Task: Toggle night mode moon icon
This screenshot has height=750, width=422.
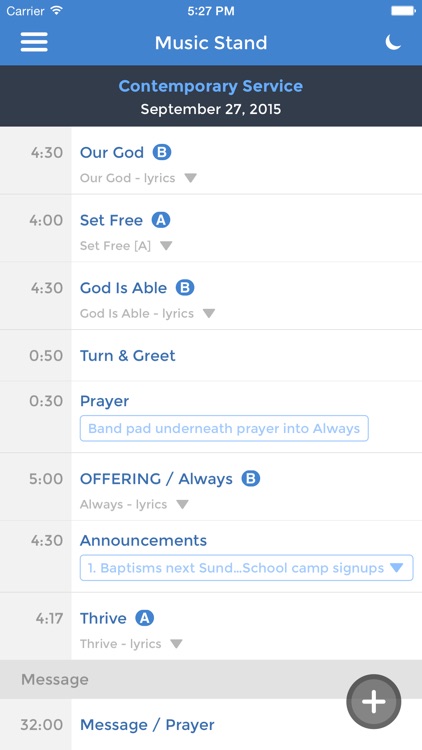Action: point(393,42)
